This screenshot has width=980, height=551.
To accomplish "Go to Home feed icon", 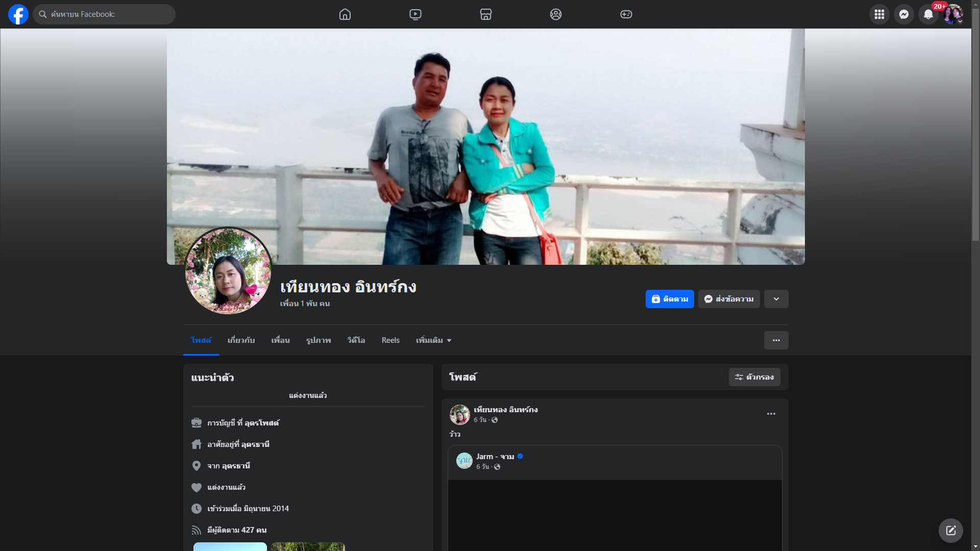I will [345, 14].
